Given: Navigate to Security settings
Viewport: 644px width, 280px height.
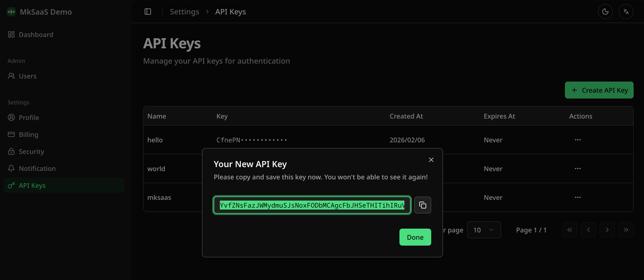Looking at the screenshot, I should tap(31, 152).
